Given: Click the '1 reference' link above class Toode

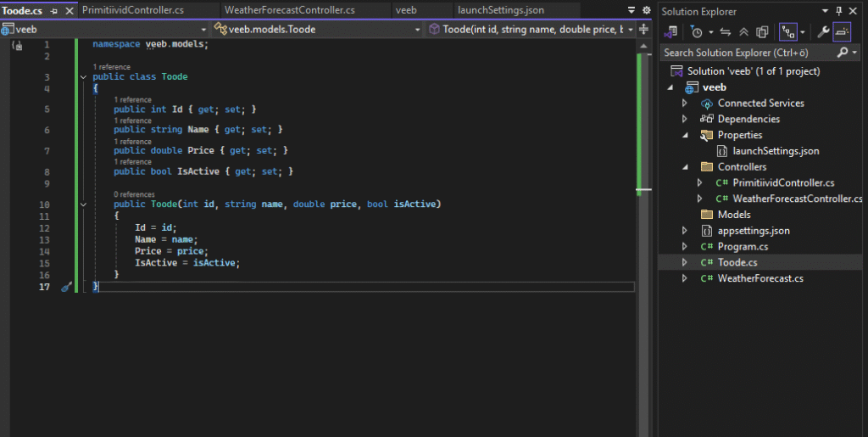Looking at the screenshot, I should point(111,66).
